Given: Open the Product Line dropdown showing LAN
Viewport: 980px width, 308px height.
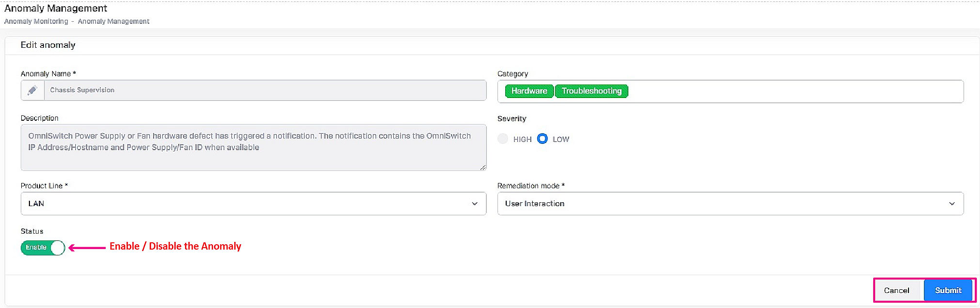Looking at the screenshot, I should point(253,204).
